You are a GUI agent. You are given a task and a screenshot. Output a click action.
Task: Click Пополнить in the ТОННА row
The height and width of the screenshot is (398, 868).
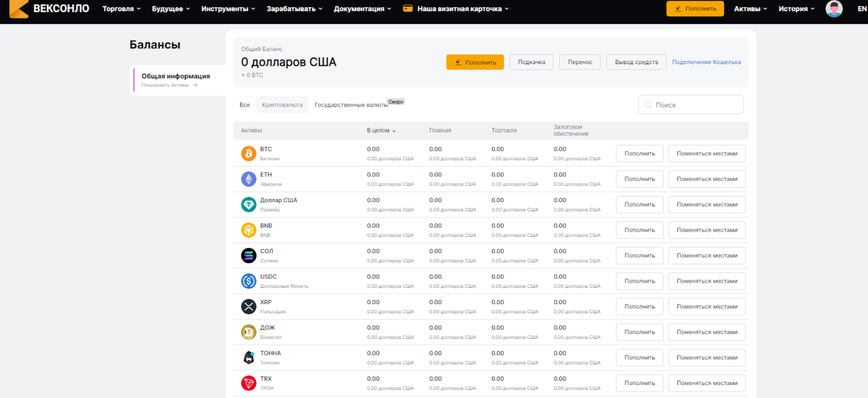[640, 358]
